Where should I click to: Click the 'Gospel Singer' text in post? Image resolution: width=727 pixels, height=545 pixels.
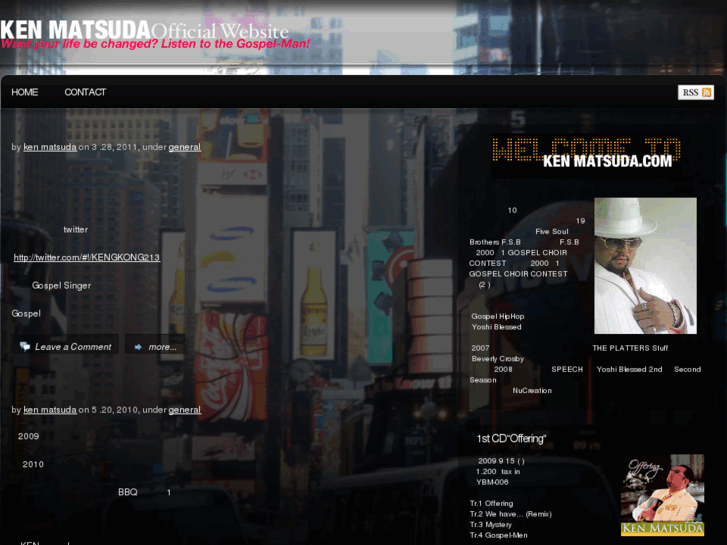click(x=61, y=286)
